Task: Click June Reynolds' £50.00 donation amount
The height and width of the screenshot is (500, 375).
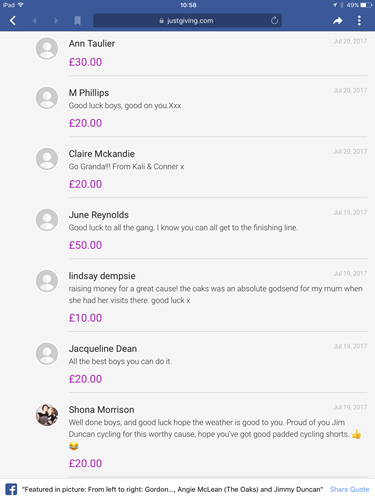Action: click(x=85, y=245)
